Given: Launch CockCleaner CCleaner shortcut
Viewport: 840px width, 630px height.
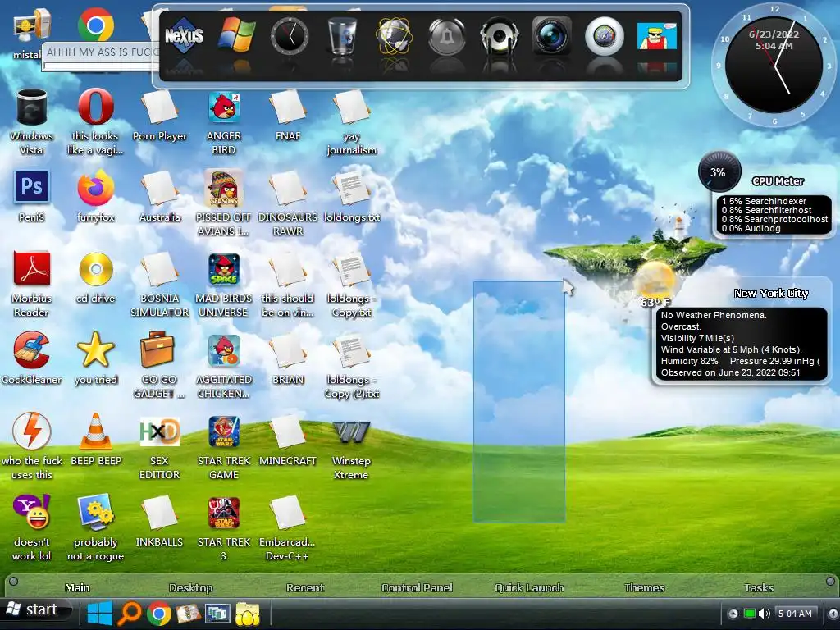Looking at the screenshot, I should click(32, 349).
